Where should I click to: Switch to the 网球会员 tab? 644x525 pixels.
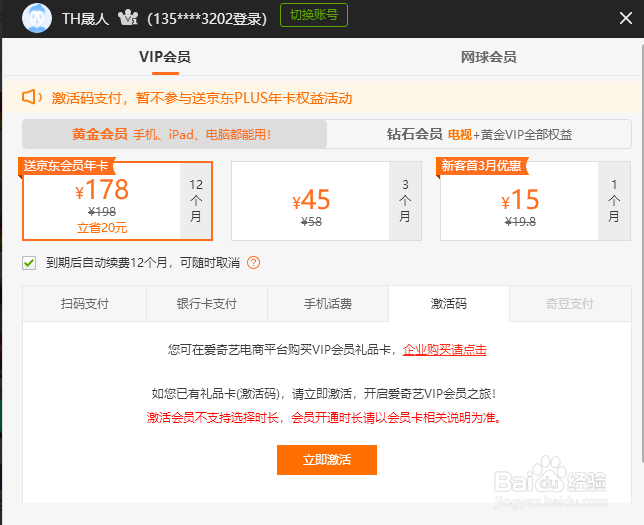(x=488, y=57)
